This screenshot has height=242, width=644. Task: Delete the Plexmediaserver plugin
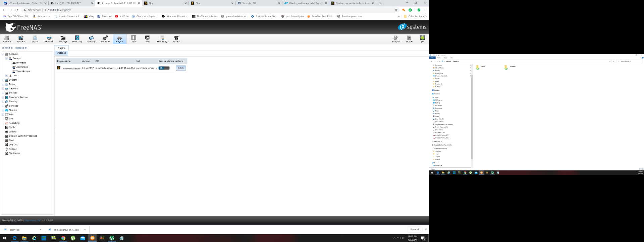click(x=181, y=68)
